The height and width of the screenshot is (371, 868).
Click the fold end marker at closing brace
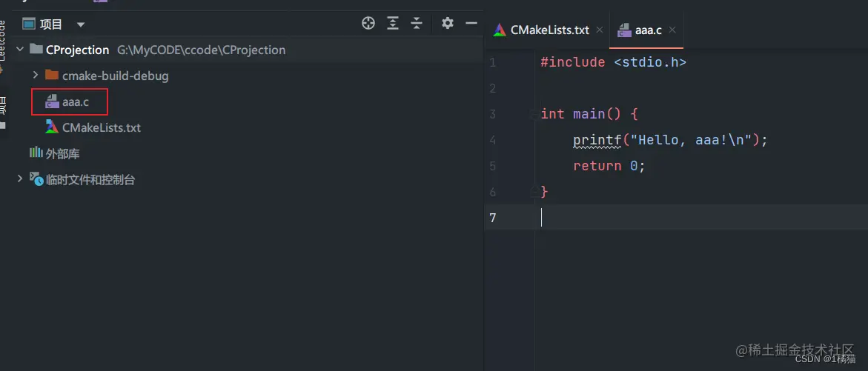point(533,192)
